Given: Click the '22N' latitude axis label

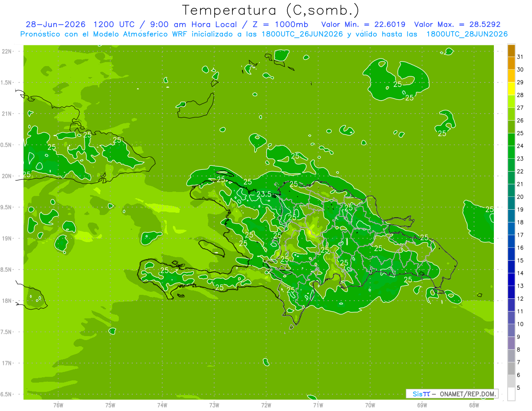Looking at the screenshot, I should click(7, 51).
